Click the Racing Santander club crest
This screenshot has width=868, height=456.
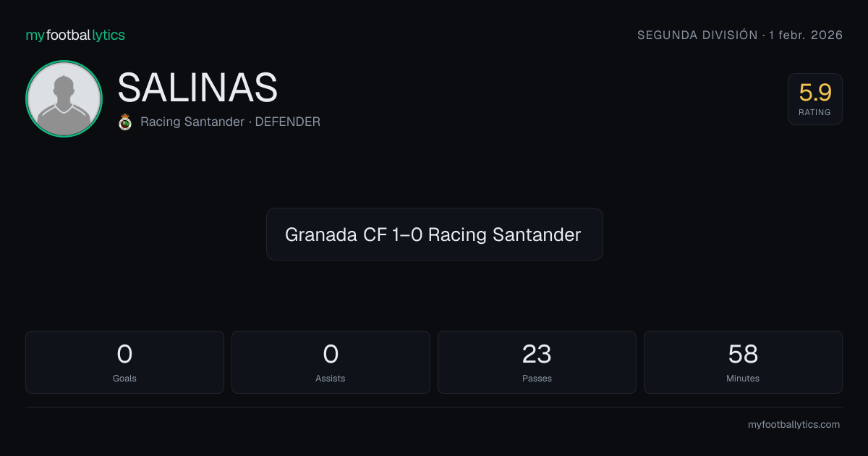click(125, 122)
